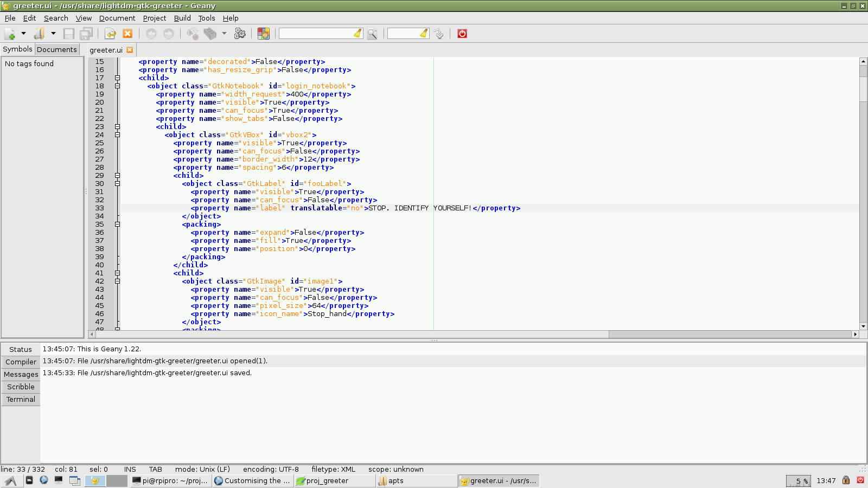Close the current file with the toolbar X
Image resolution: width=868 pixels, height=488 pixels.
tap(127, 34)
